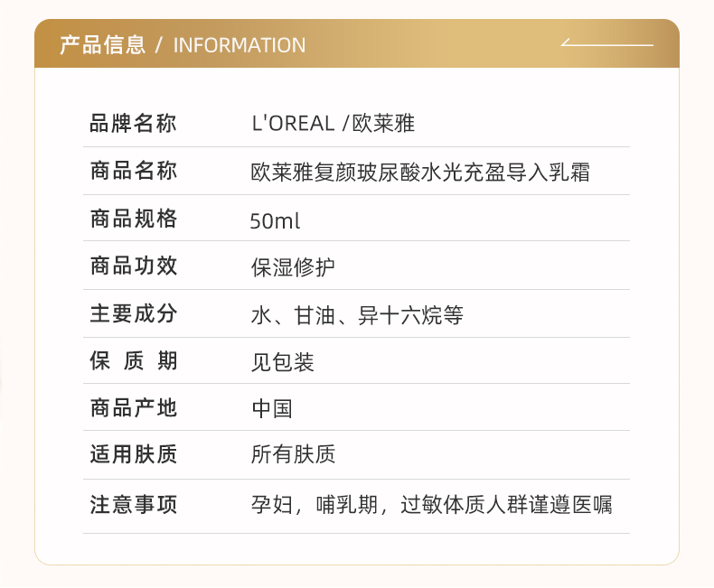714x588 pixels.
Task: Select the 保质期 row label
Action: pos(133,361)
